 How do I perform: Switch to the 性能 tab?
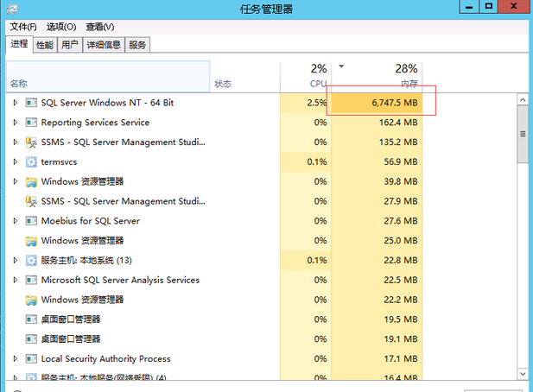tap(45, 45)
